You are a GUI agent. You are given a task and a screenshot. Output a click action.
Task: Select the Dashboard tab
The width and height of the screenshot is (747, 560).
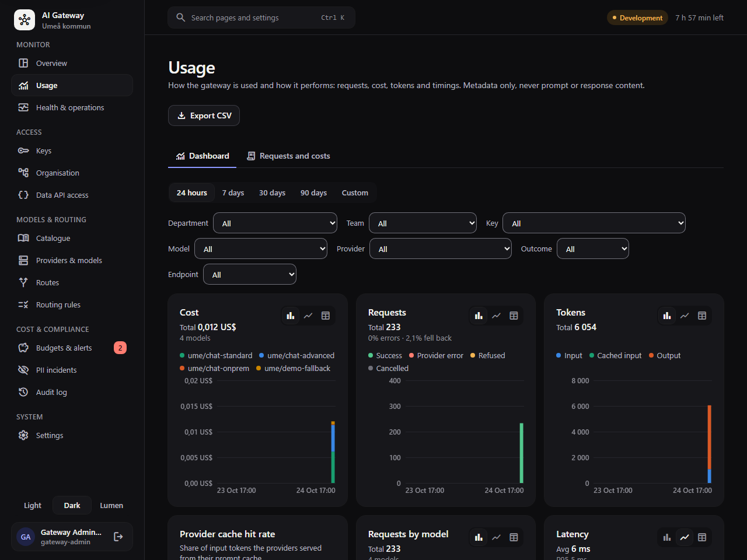click(203, 156)
